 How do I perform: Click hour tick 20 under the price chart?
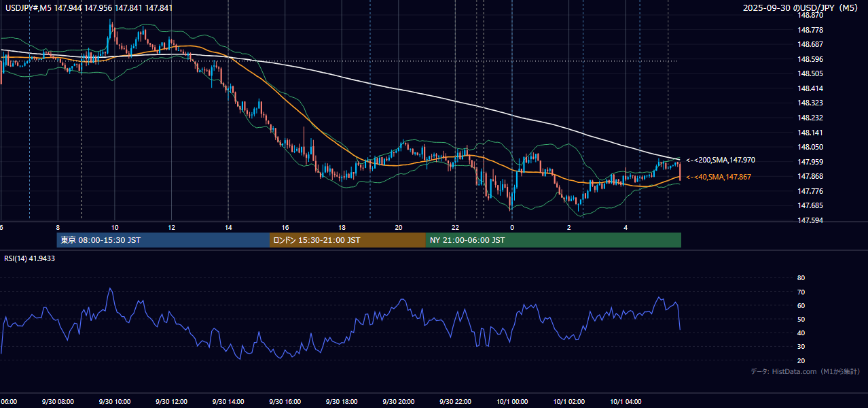click(399, 227)
